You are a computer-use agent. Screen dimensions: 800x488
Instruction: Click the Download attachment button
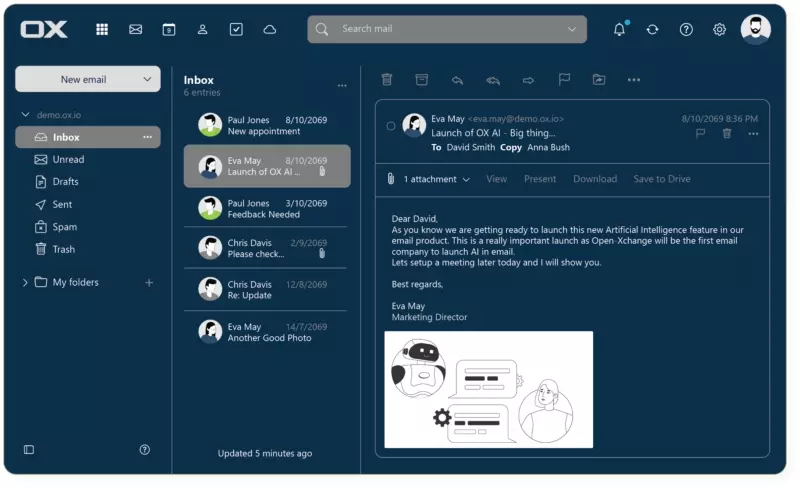tap(594, 179)
